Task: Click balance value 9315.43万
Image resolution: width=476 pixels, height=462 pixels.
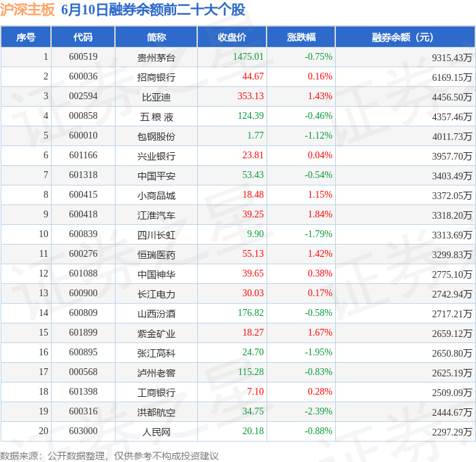Action: (452, 57)
